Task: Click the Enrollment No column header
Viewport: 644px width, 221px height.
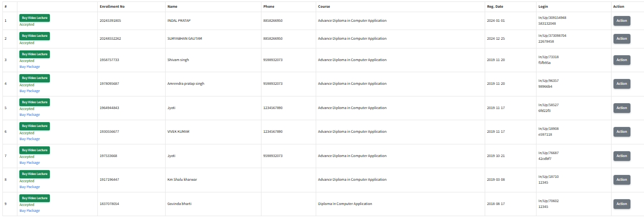Action: (112, 6)
